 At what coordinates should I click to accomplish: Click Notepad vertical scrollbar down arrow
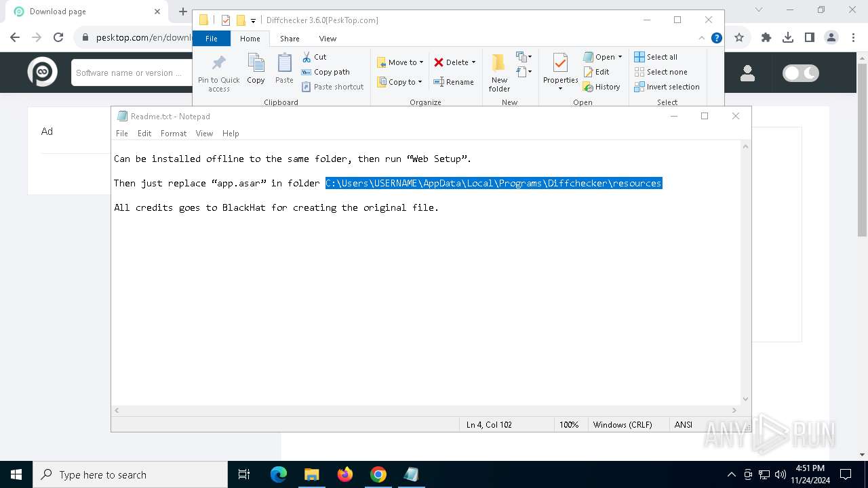(x=746, y=399)
